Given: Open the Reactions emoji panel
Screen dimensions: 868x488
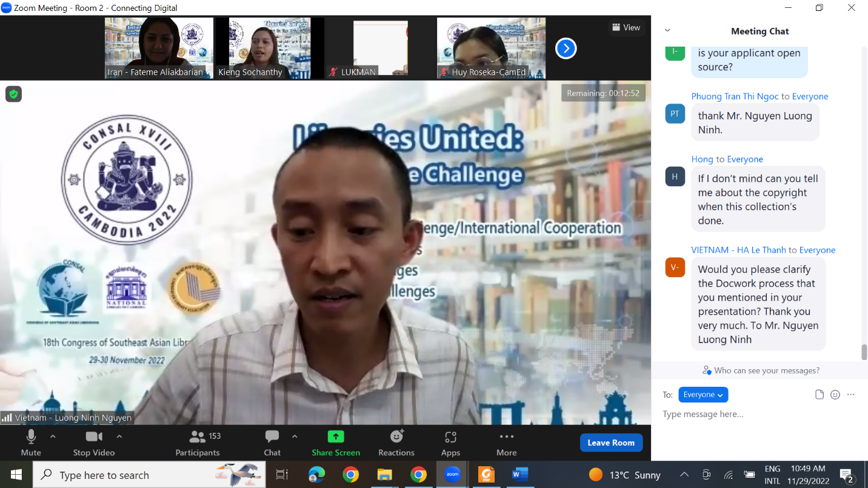Looking at the screenshot, I should pyautogui.click(x=396, y=443).
